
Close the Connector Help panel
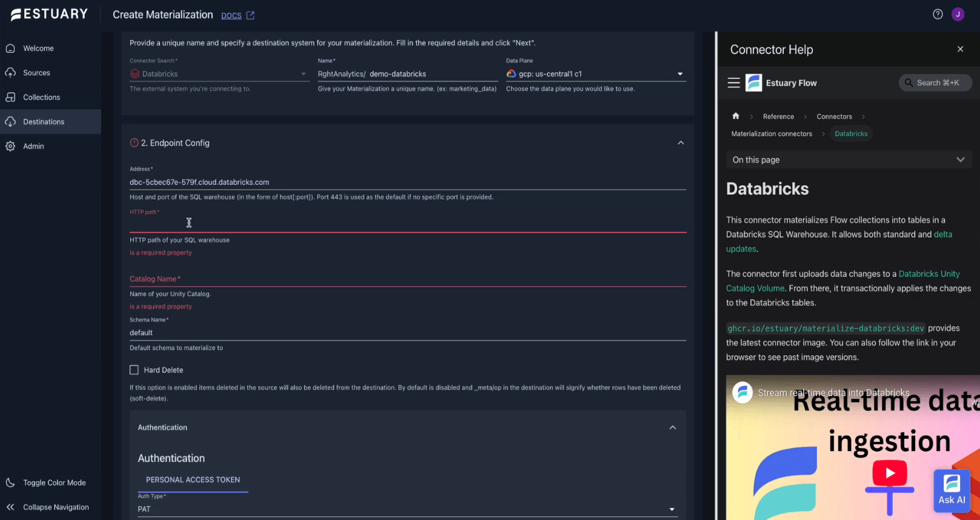coord(960,49)
